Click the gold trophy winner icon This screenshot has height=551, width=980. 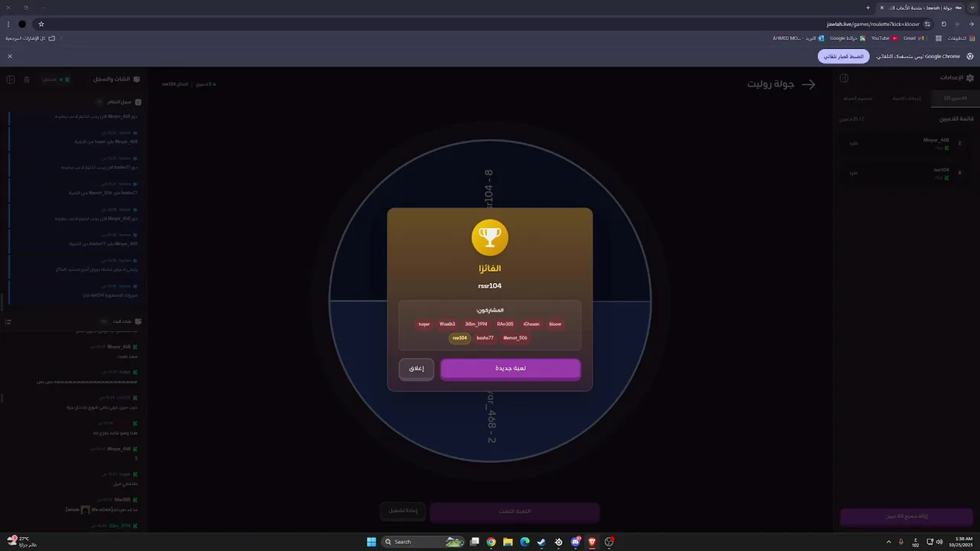[x=490, y=237]
